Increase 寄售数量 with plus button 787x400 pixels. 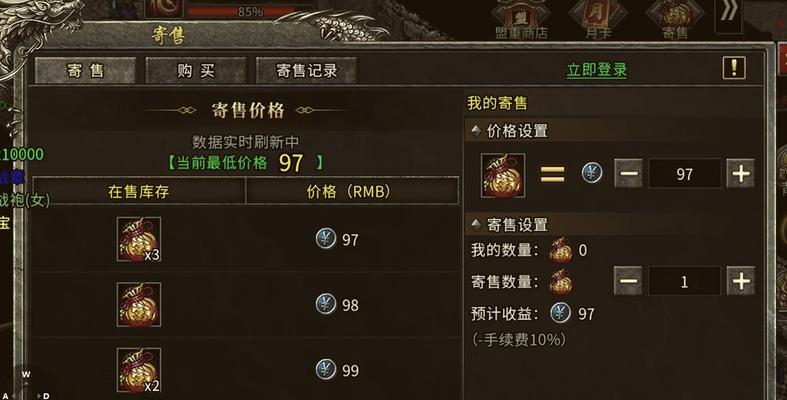741,281
